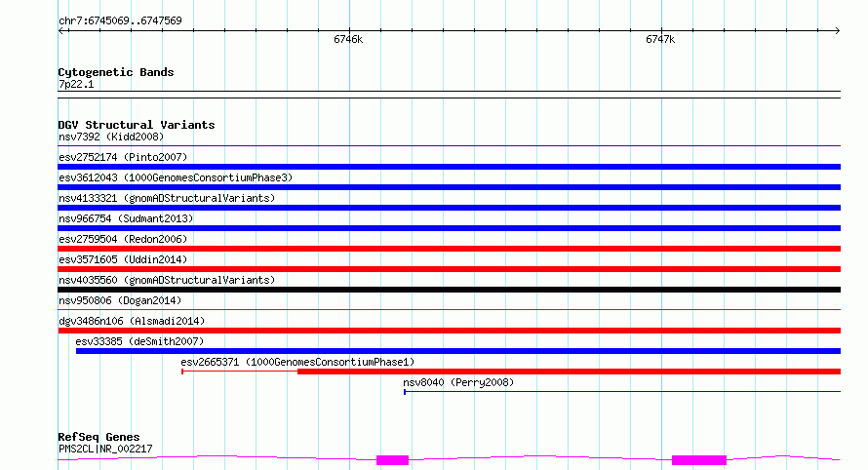Viewport: 868px width, 470px height.
Task: Open esv3571605 (Uddin2014) variant label
Action: (x=123, y=259)
